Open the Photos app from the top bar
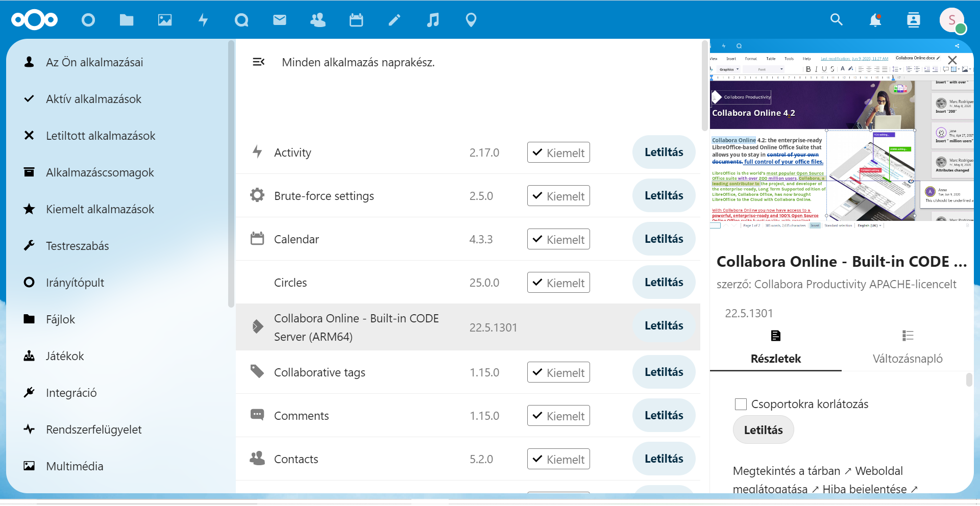This screenshot has height=506, width=980. coord(164,20)
